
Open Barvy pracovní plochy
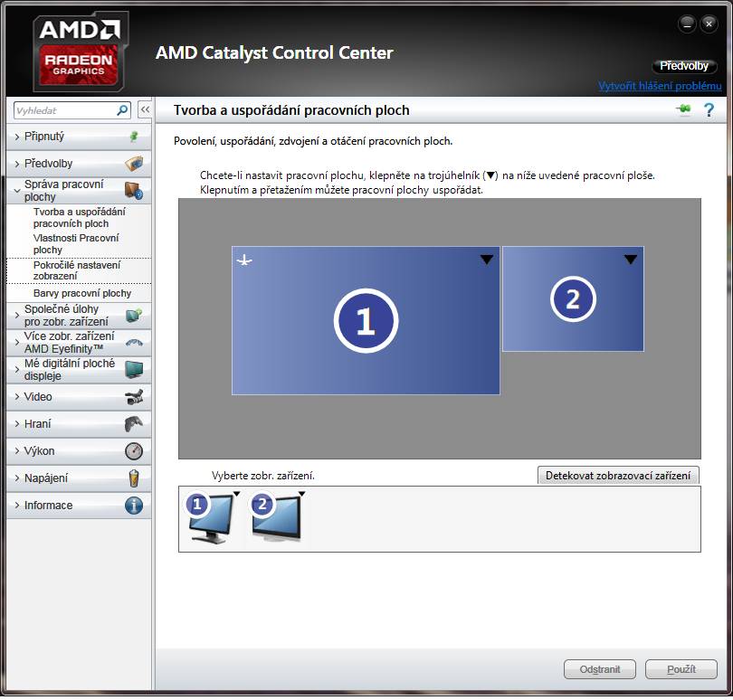pyautogui.click(x=82, y=293)
